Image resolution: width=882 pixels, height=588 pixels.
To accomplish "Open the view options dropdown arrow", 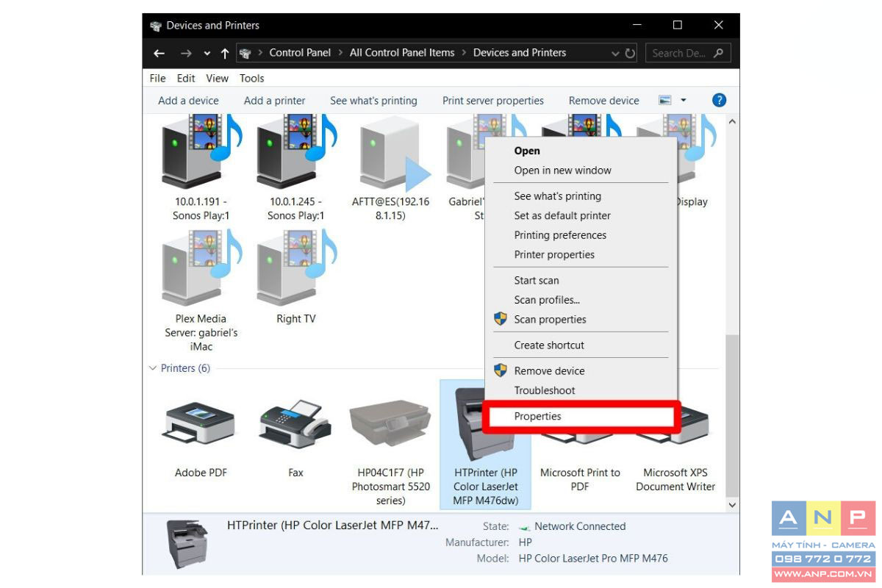I will [684, 101].
